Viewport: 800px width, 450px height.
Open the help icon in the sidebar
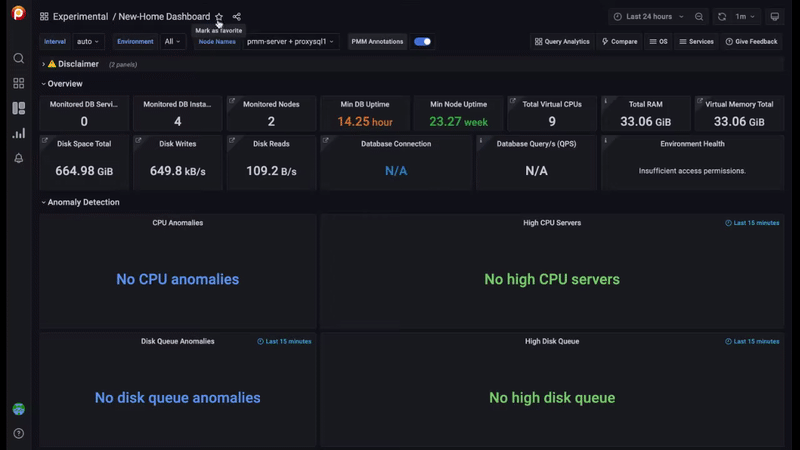click(x=18, y=433)
